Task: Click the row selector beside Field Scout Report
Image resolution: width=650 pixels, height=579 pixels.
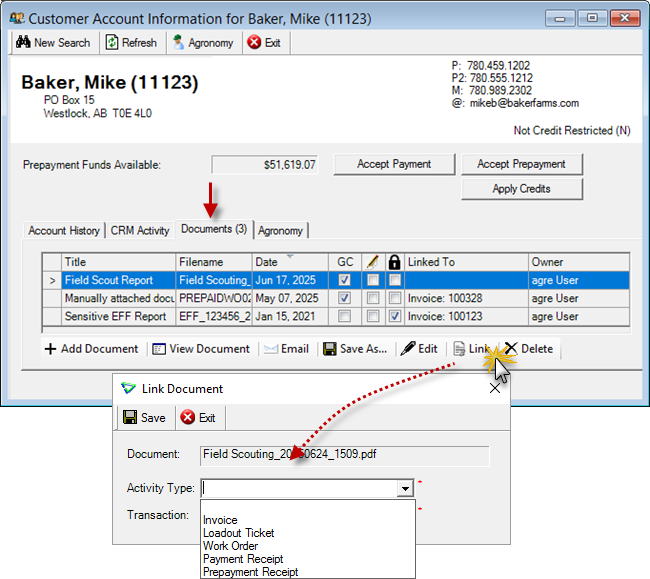Action: 52,280
